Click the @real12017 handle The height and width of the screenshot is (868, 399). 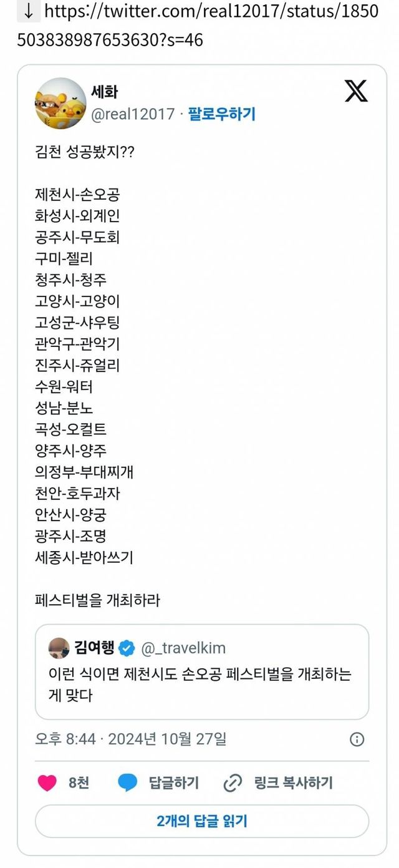(133, 114)
